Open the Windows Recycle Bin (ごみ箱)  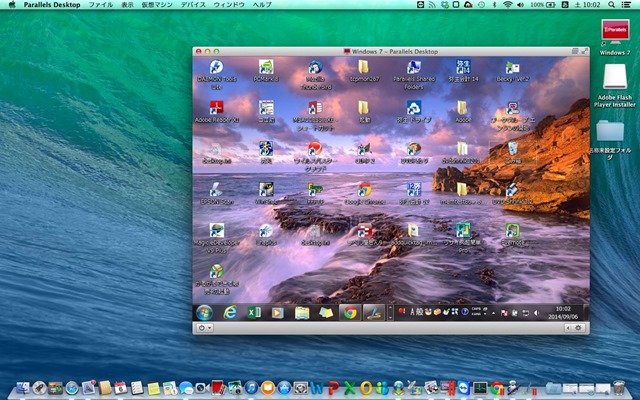point(512,153)
